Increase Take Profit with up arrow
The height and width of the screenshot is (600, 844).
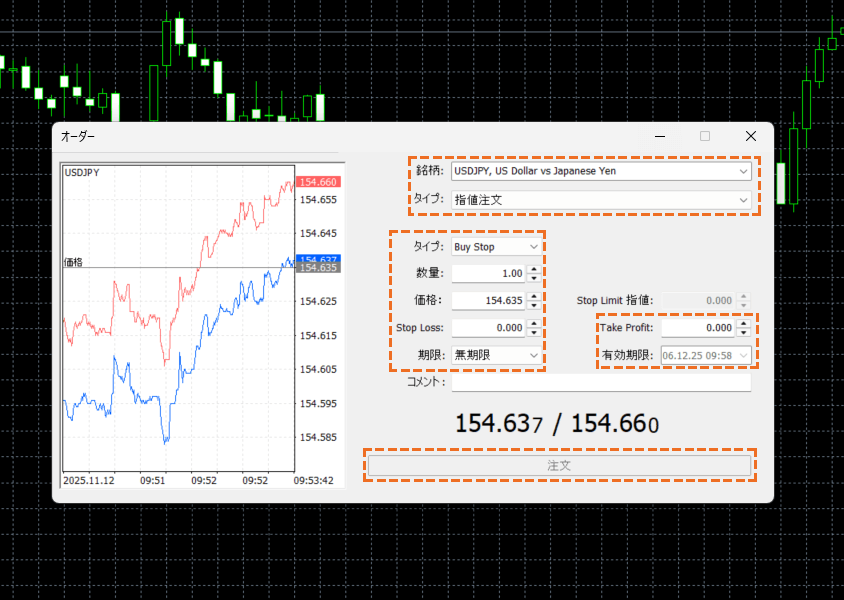742,323
